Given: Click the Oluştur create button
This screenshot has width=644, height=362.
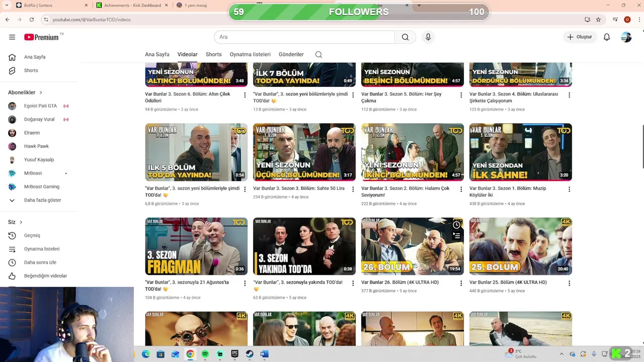Looking at the screenshot, I should [580, 37].
